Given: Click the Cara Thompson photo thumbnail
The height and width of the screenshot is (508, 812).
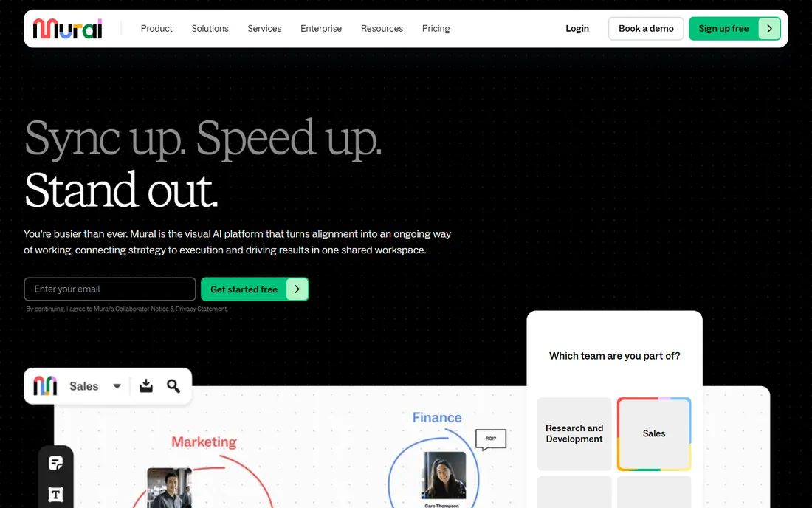Looking at the screenshot, I should [444, 475].
